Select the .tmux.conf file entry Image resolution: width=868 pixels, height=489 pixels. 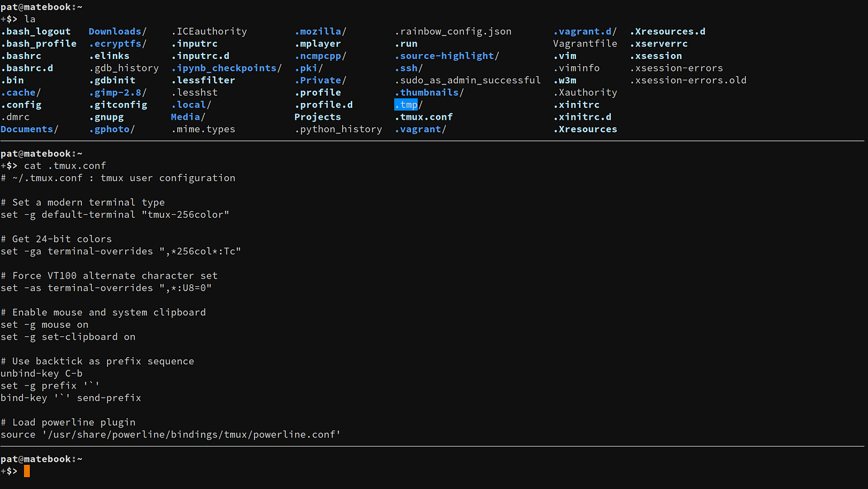pos(423,117)
